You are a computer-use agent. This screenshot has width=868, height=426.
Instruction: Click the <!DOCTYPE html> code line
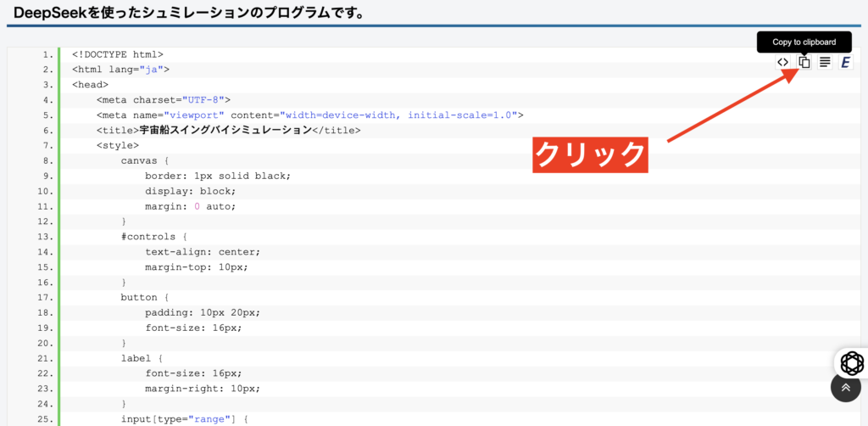click(118, 54)
